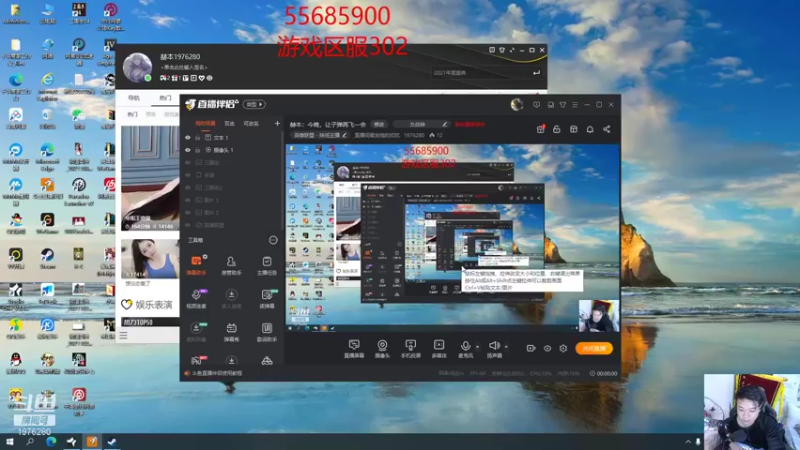Open the hamburger menu in streaming app title bar
This screenshot has height=450, width=800.
[x=575, y=105]
